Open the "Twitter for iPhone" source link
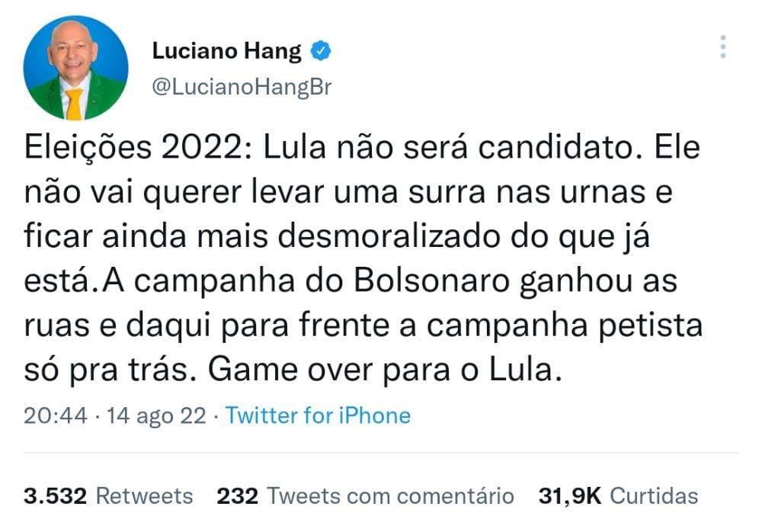This screenshot has width=762, height=532. [x=318, y=415]
